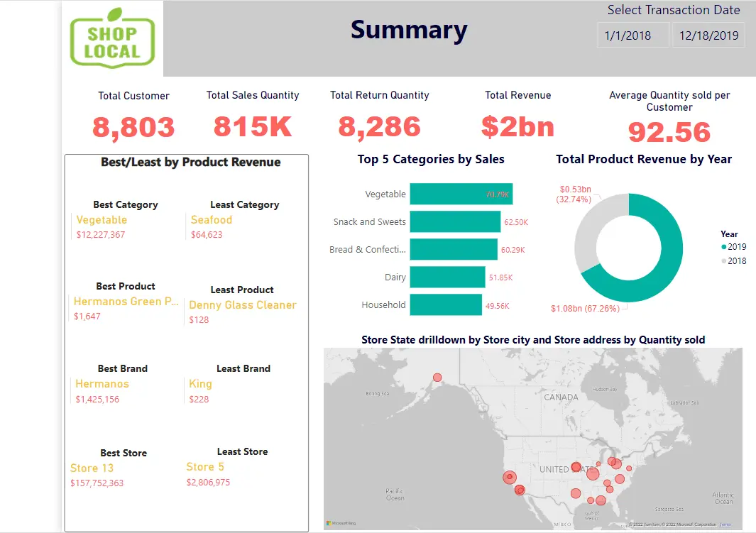Viewport: 756px width, 533px height.
Task: Click the Total Product Revenue by Year title
Action: click(644, 160)
